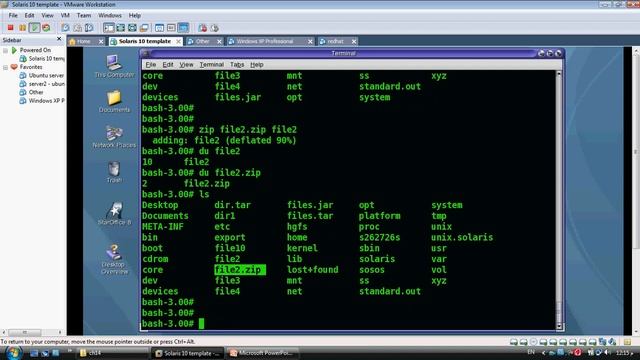Select Other in Favorites list

pyautogui.click(x=31, y=92)
